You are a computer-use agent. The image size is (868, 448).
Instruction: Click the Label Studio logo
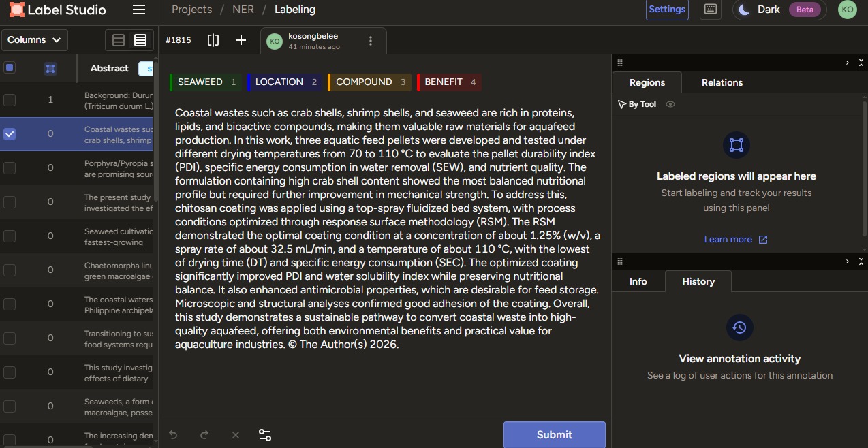coord(58,10)
